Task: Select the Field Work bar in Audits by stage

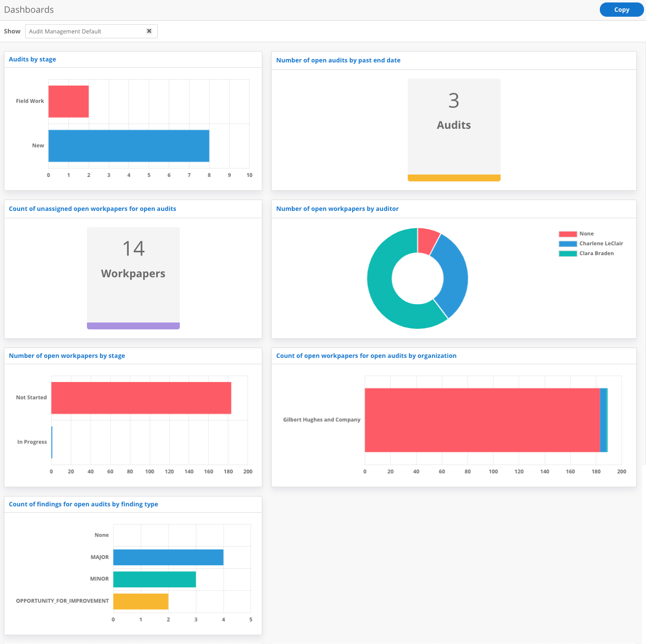Action: click(68, 101)
